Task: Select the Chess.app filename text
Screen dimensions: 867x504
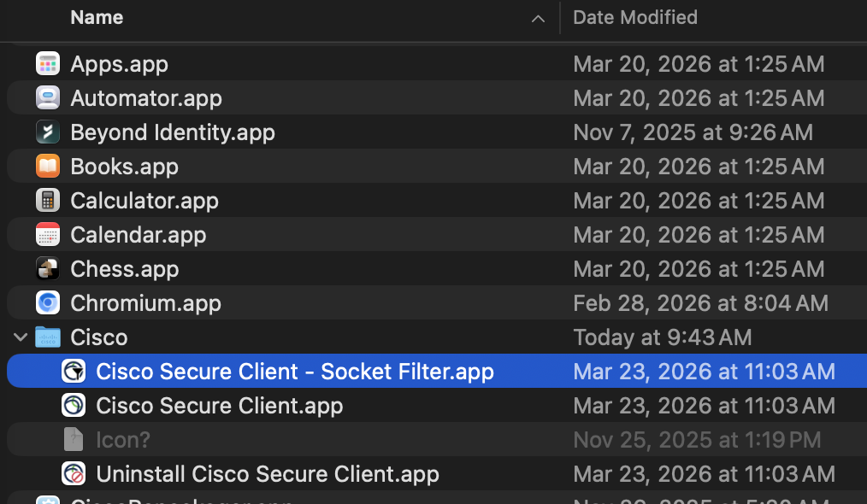Action: tap(124, 268)
